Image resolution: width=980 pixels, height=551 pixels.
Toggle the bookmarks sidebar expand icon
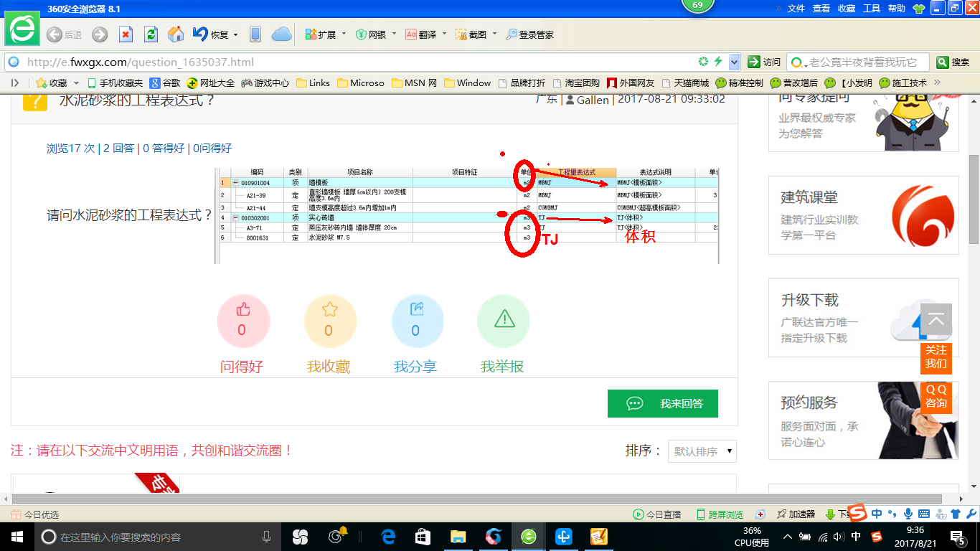pos(15,83)
